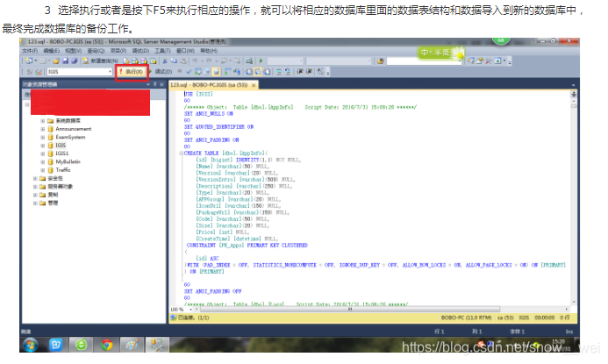Viewport: 608px width, 364px height.
Task: Click the green Start debugging arrow
Action: coord(261,61)
